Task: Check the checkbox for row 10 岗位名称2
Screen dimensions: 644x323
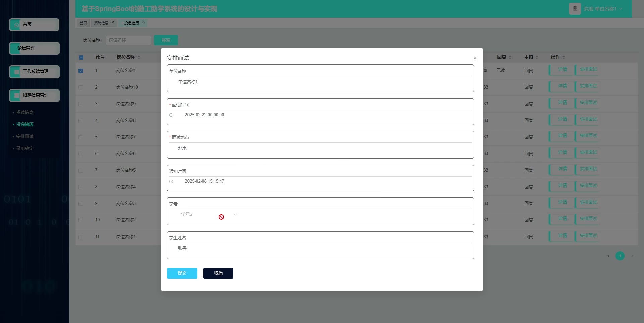Action: pyautogui.click(x=81, y=220)
